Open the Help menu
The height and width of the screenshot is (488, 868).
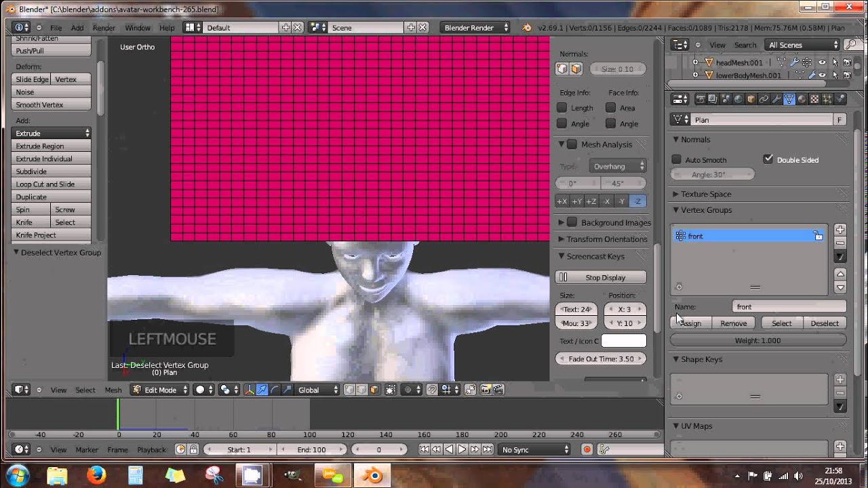point(167,28)
